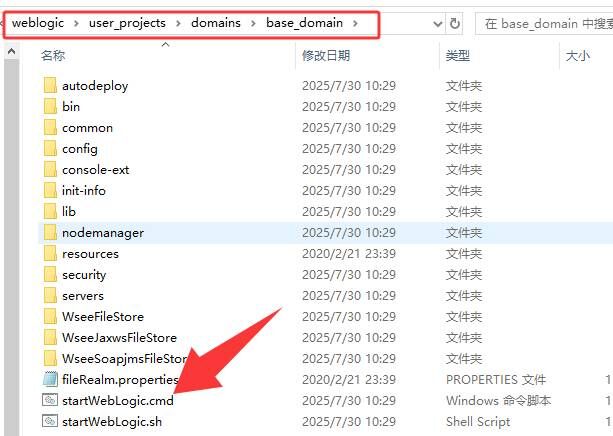The image size is (613, 436).
Task: Click the WseeFileStore folder icon
Action: (x=50, y=317)
